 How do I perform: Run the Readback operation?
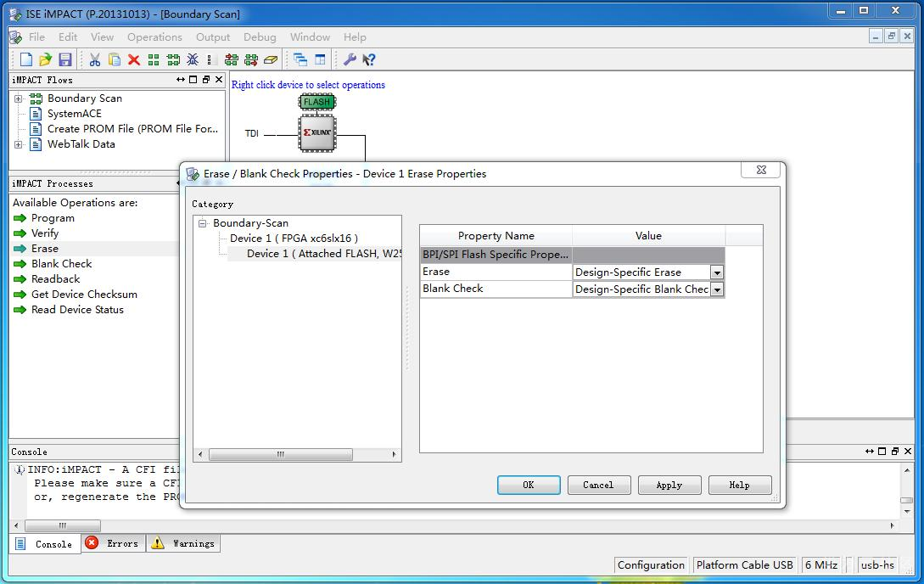(55, 279)
